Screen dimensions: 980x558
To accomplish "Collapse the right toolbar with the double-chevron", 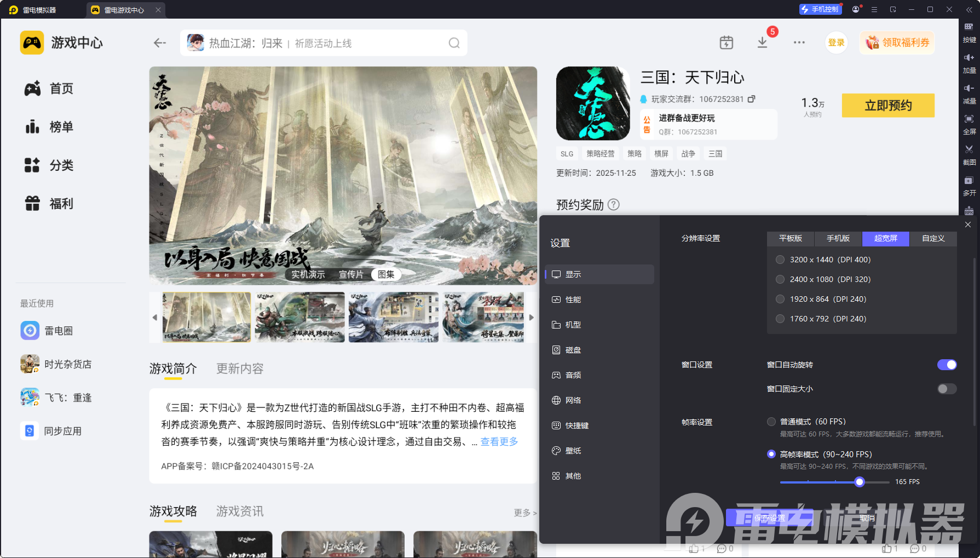I will coord(969,10).
